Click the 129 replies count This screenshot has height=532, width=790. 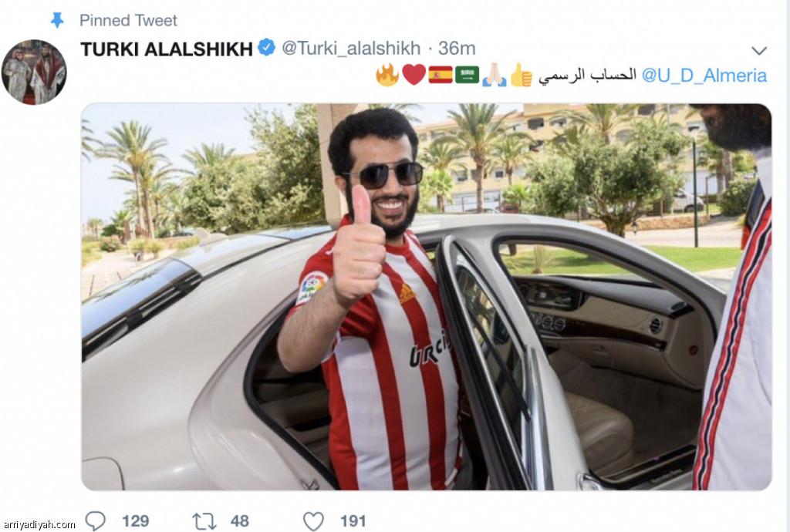click(x=136, y=521)
